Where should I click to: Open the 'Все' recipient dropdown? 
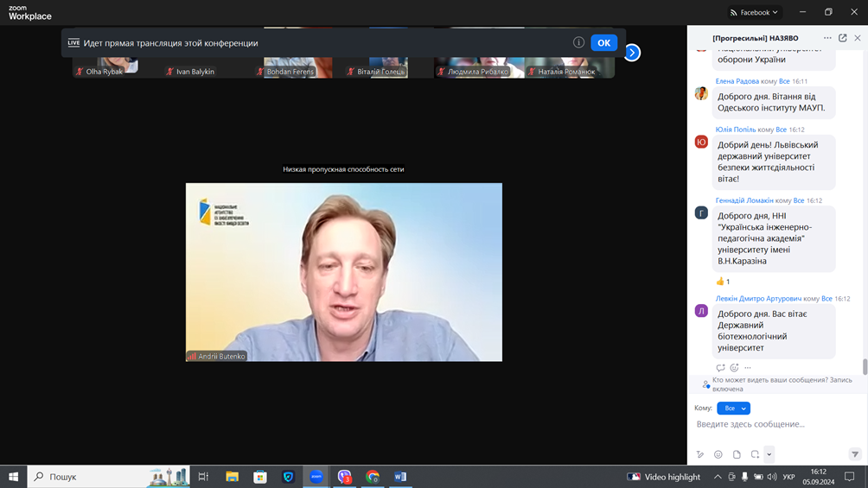(x=733, y=409)
